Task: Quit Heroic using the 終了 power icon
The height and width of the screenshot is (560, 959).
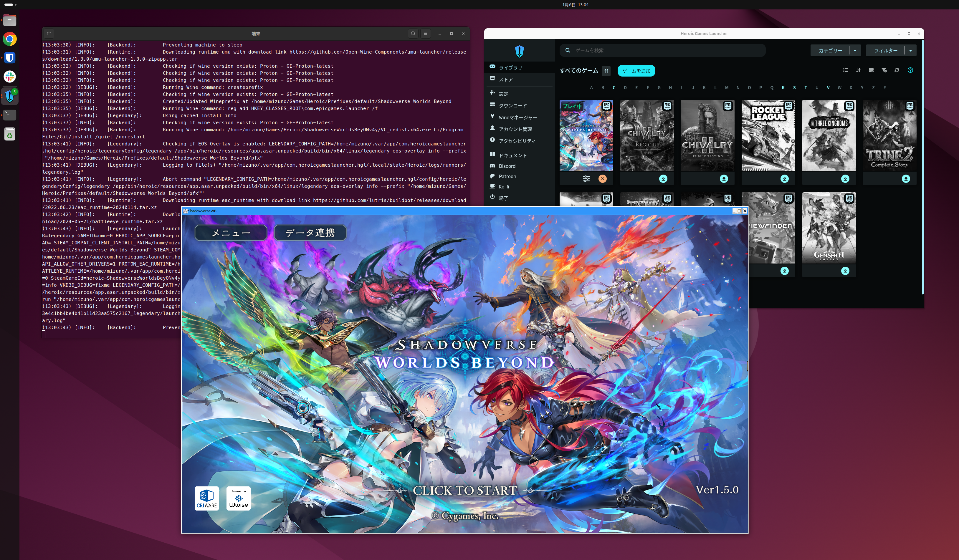Action: (492, 198)
